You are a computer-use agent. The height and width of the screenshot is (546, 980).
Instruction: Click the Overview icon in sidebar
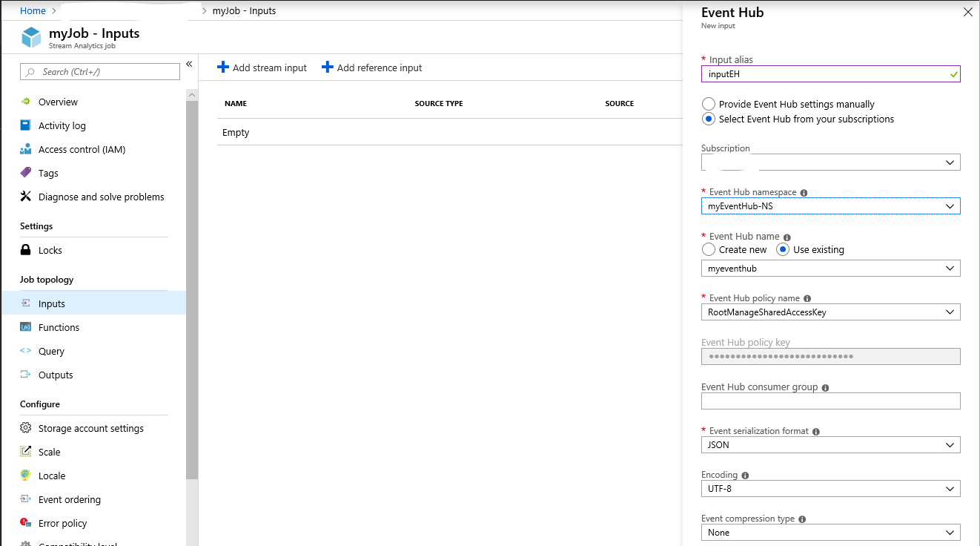click(26, 102)
